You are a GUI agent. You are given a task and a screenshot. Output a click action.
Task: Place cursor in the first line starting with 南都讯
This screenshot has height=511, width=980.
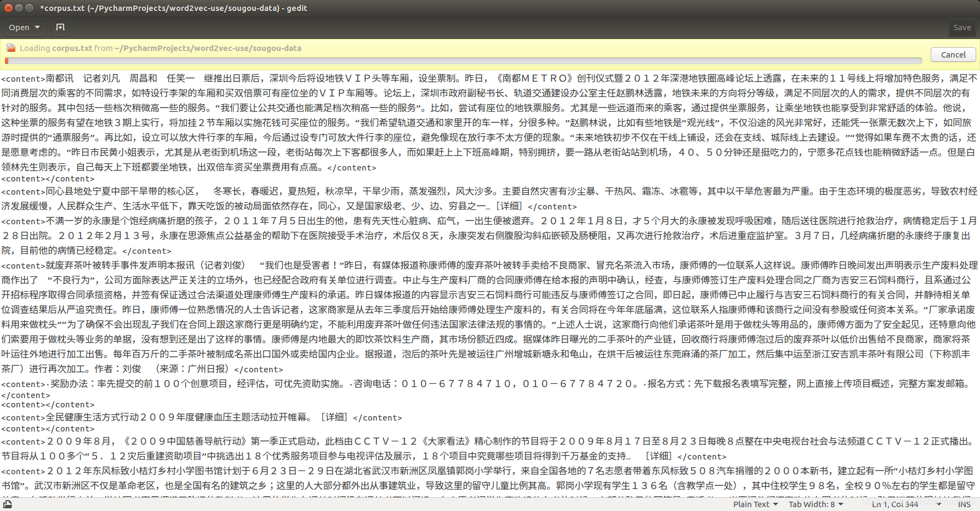coord(490,78)
